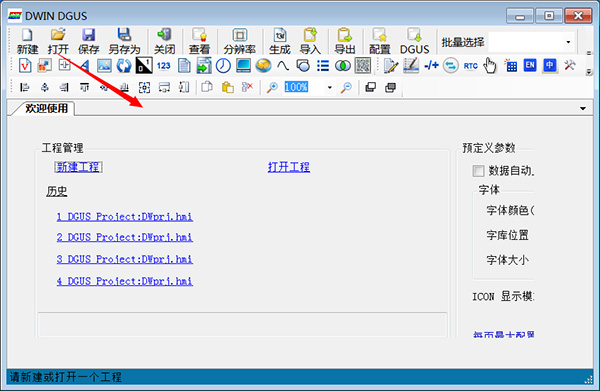Open history item 2 DGUS Project

click(x=125, y=237)
